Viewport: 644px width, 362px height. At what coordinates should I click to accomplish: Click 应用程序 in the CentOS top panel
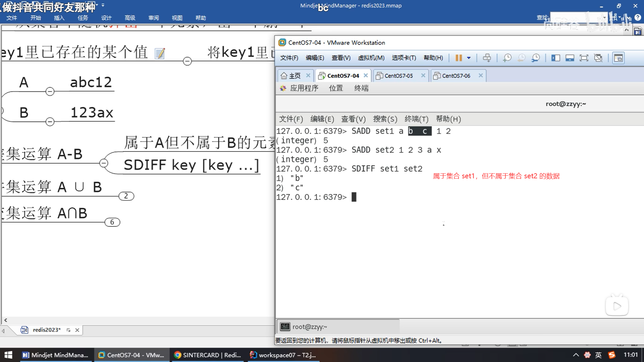point(304,88)
